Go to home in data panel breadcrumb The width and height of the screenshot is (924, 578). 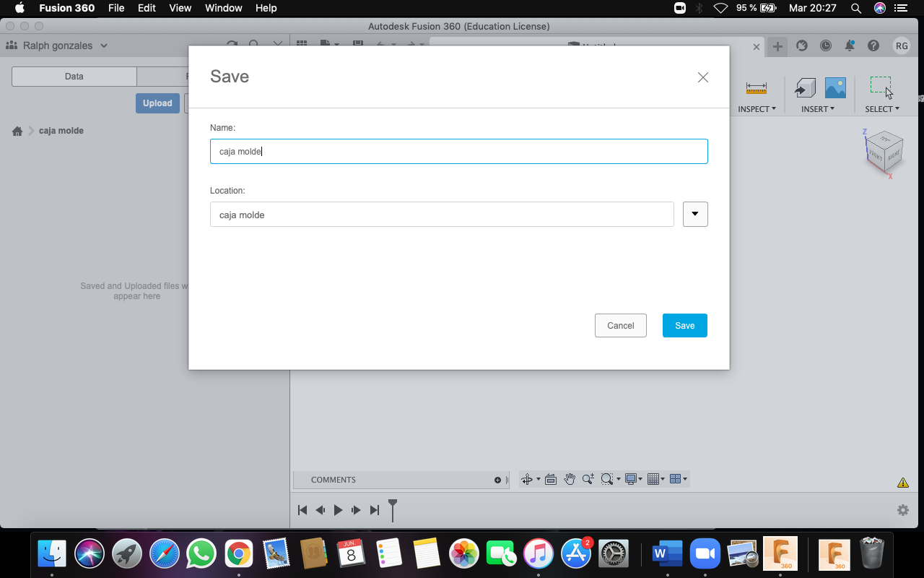tap(17, 131)
